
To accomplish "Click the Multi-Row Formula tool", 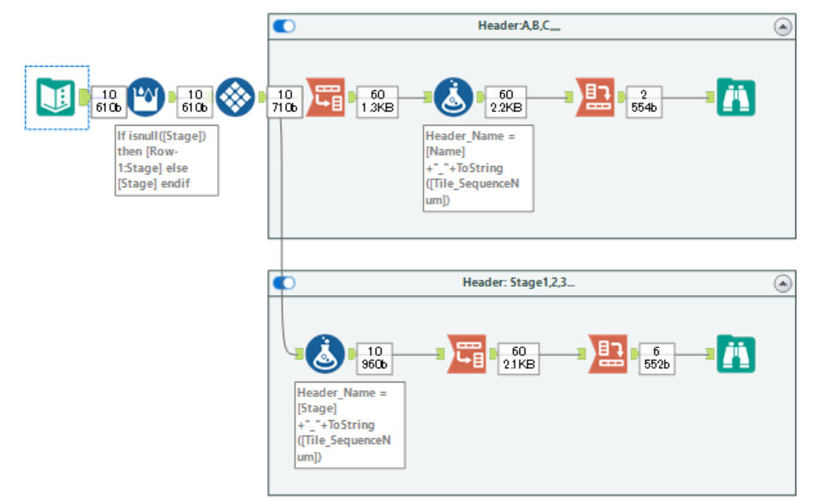I will 147,97.
